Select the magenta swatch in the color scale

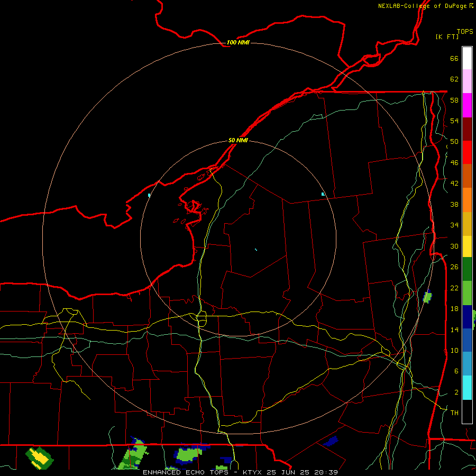point(467,105)
